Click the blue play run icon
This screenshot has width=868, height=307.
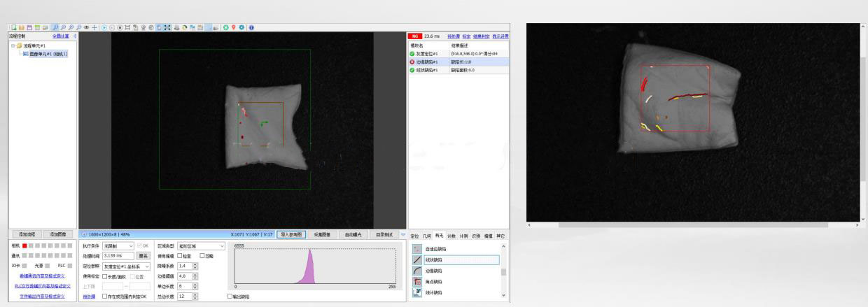point(104,27)
